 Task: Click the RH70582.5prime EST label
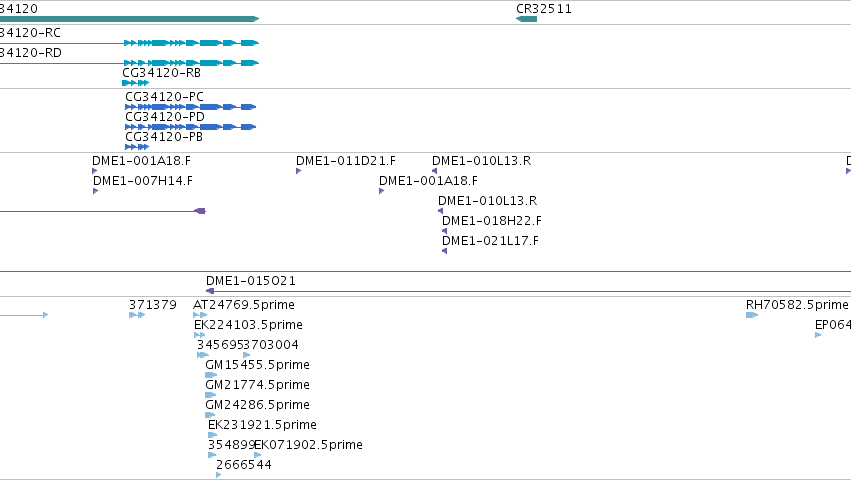click(797, 305)
